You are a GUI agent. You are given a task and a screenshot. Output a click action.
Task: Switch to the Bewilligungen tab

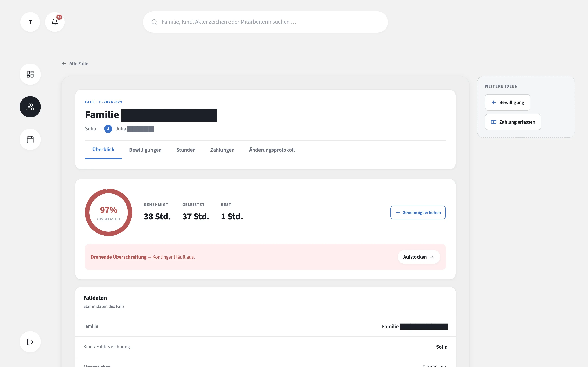click(145, 150)
